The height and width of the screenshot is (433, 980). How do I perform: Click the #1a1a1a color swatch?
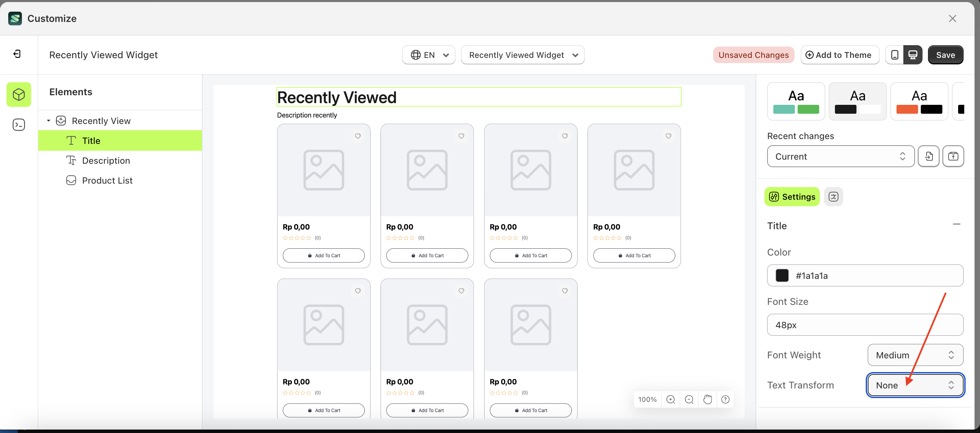coord(782,275)
